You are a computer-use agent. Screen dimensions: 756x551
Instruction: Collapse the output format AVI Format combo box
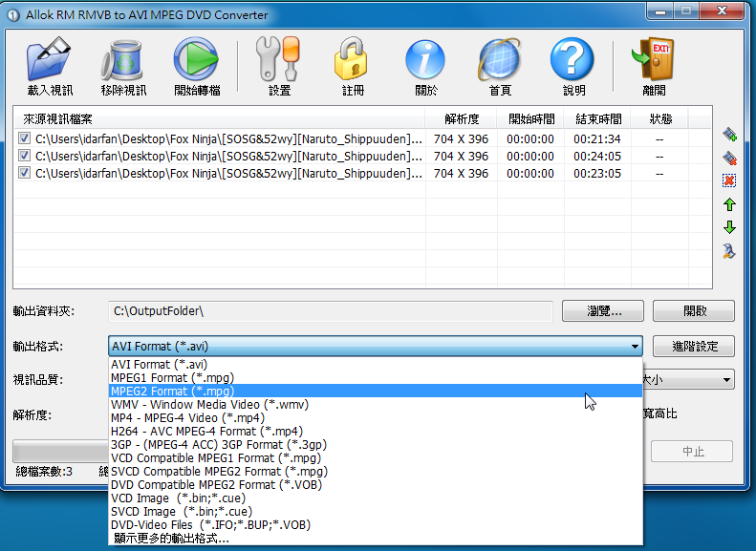376,346
